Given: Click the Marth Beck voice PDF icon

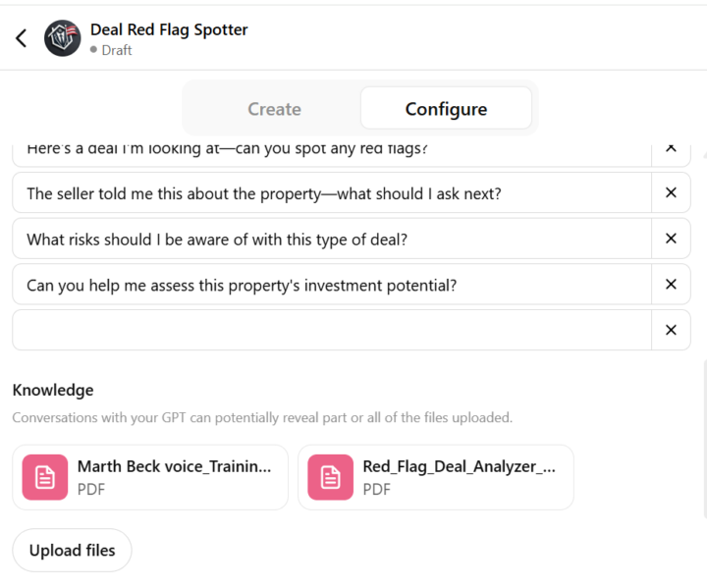Looking at the screenshot, I should tap(45, 477).
